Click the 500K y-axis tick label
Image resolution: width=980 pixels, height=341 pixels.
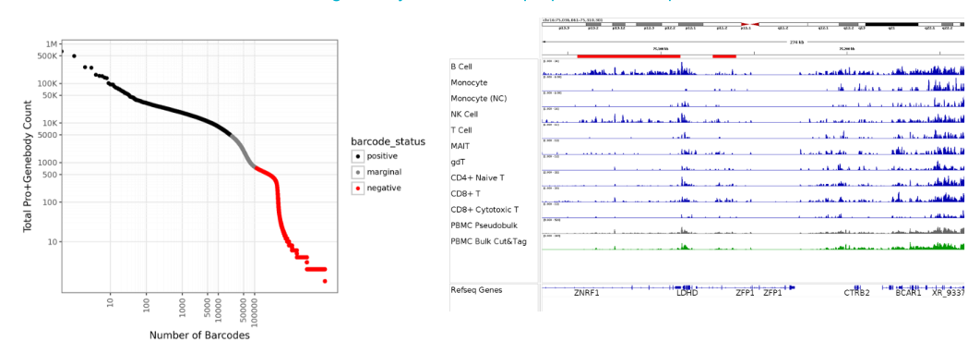[46, 55]
